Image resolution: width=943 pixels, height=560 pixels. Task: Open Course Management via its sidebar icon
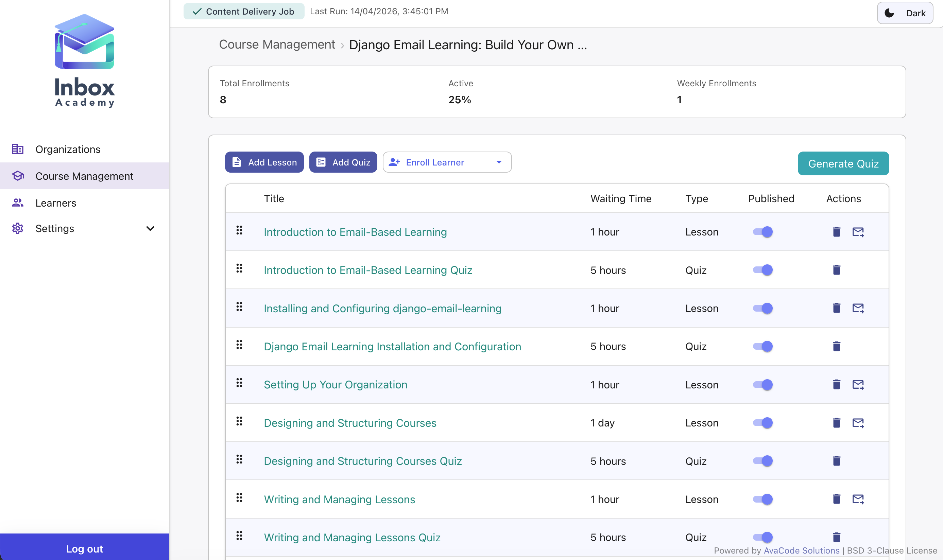pyautogui.click(x=17, y=176)
